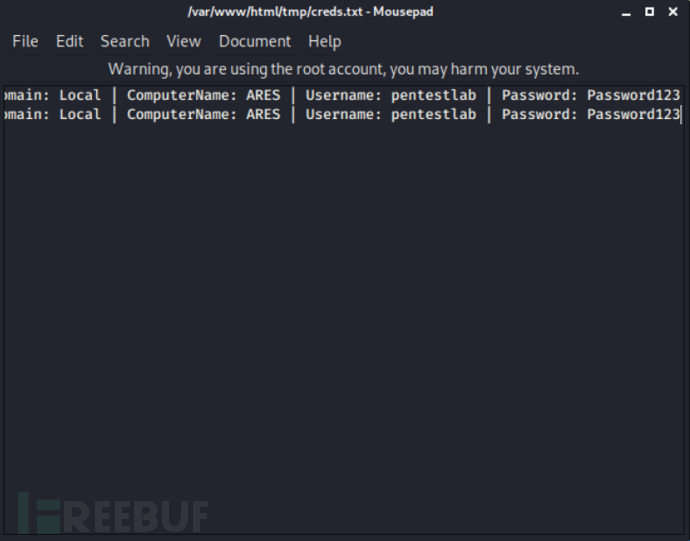Open the Help menu

324,41
